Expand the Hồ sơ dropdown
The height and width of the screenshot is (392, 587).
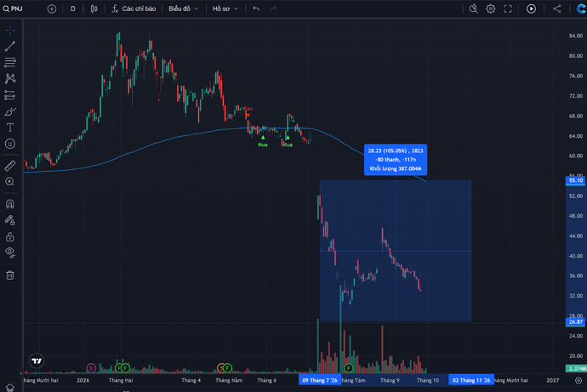click(225, 9)
